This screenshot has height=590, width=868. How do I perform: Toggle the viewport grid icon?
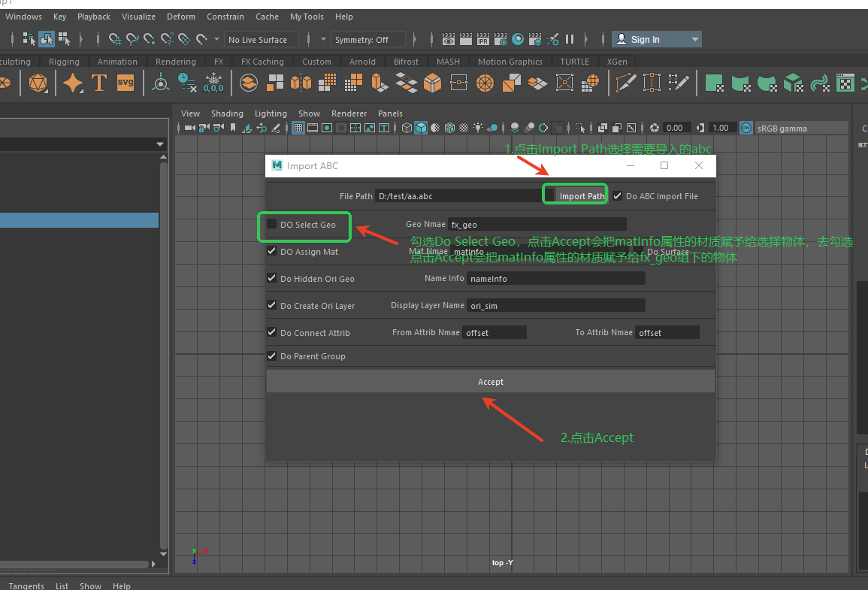coord(298,128)
